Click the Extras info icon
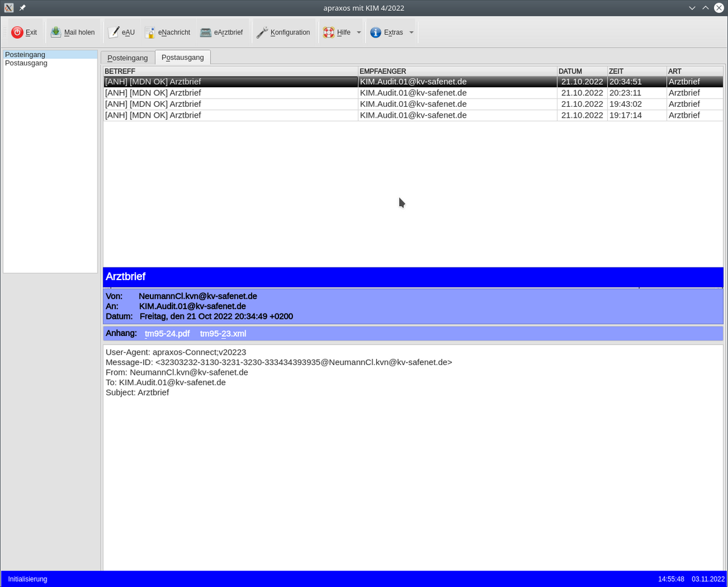Image resolution: width=728 pixels, height=587 pixels. pyautogui.click(x=376, y=32)
